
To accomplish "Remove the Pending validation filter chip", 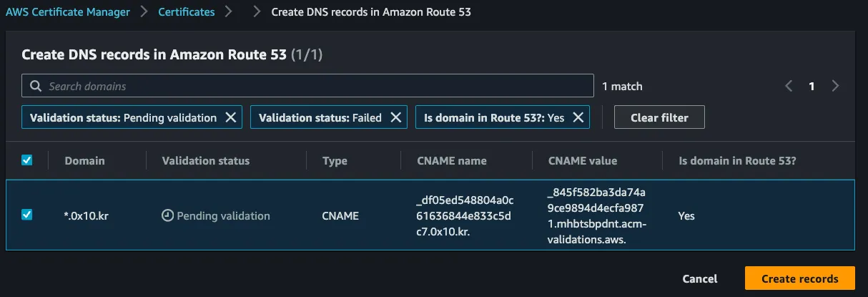I will coord(231,117).
